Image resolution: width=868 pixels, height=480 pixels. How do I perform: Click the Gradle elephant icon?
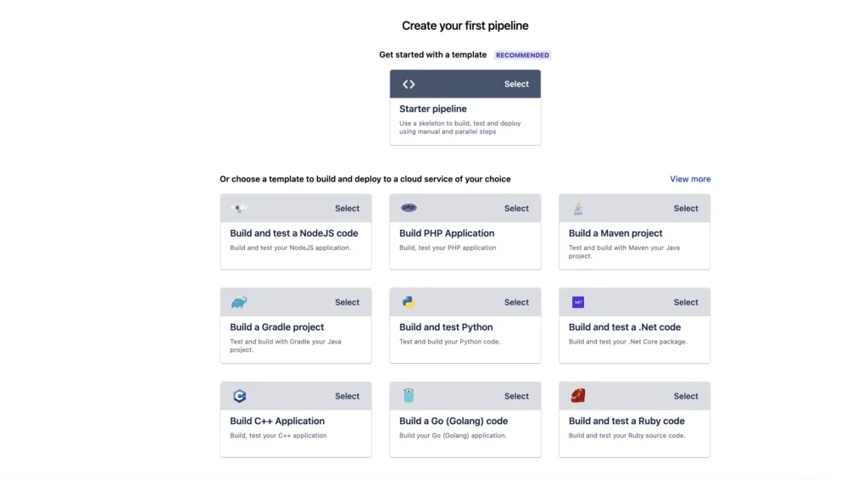pyautogui.click(x=239, y=302)
